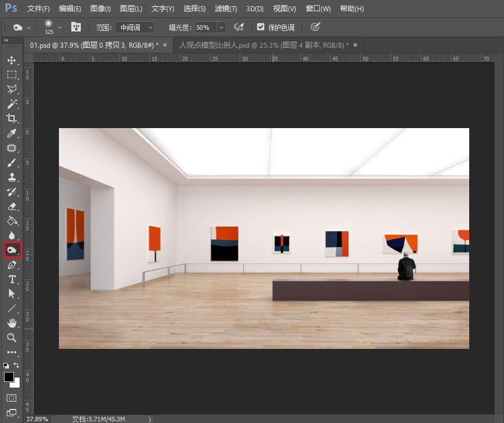Open the 3D menu

(x=255, y=8)
